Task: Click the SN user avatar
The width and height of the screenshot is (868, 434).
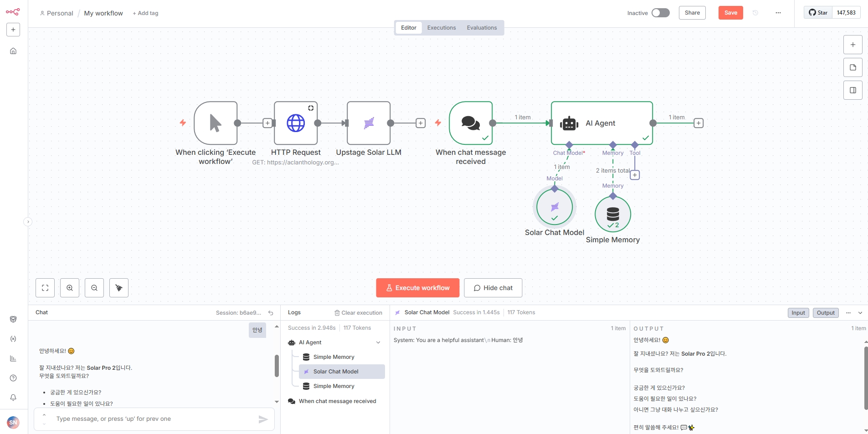Action: click(13, 422)
